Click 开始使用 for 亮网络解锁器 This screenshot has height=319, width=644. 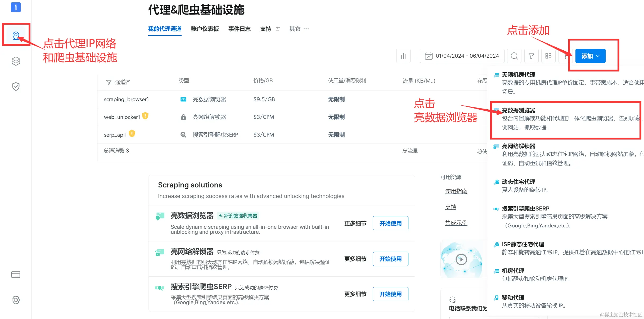[390, 259]
